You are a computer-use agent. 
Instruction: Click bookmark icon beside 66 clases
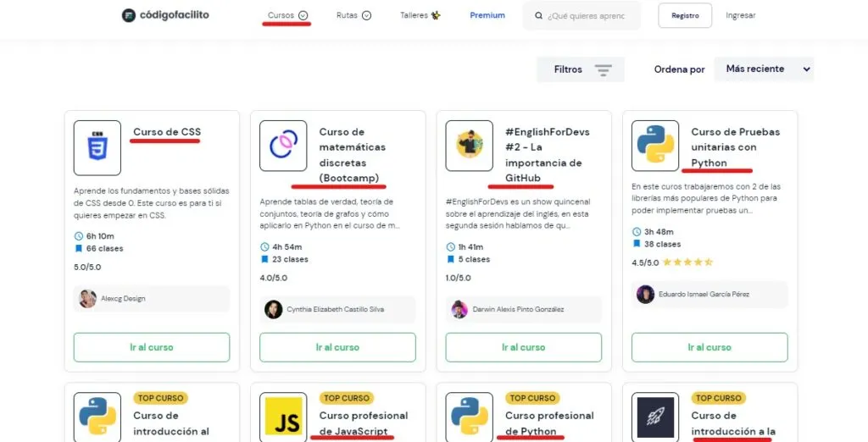tap(79, 248)
